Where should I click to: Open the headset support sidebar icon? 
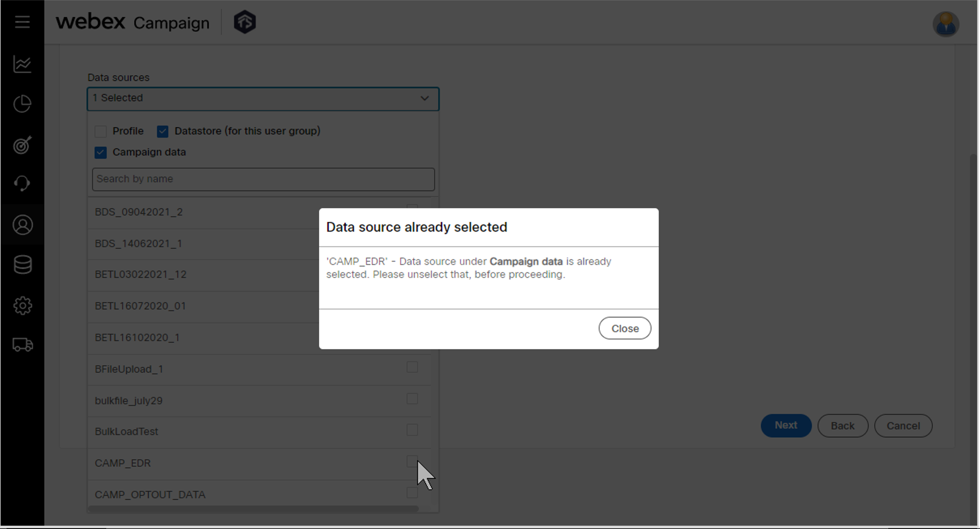tap(22, 184)
